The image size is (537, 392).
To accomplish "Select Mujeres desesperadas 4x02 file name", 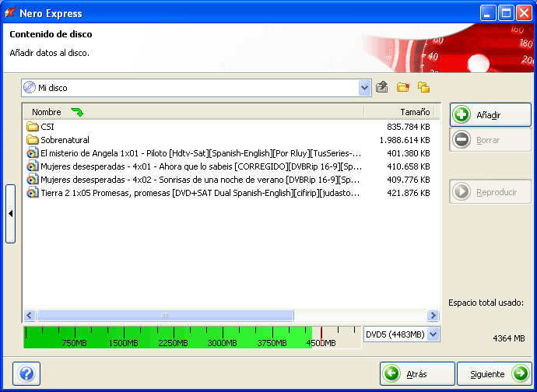I will (200, 180).
